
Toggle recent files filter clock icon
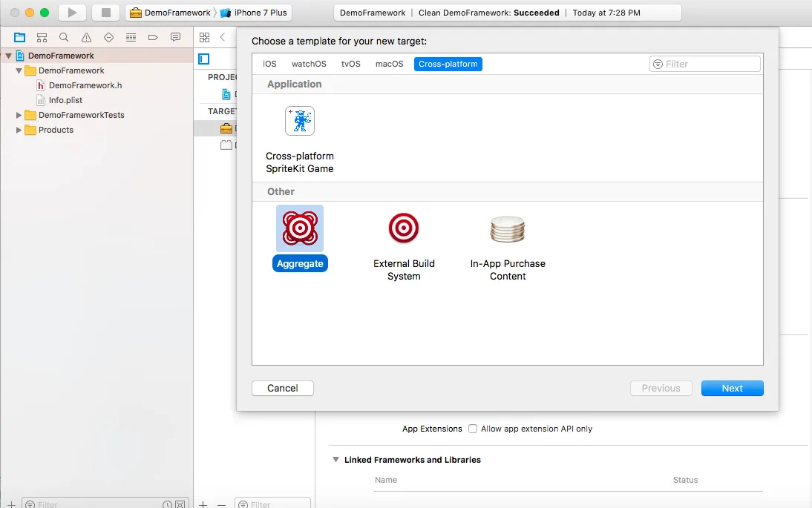167,504
